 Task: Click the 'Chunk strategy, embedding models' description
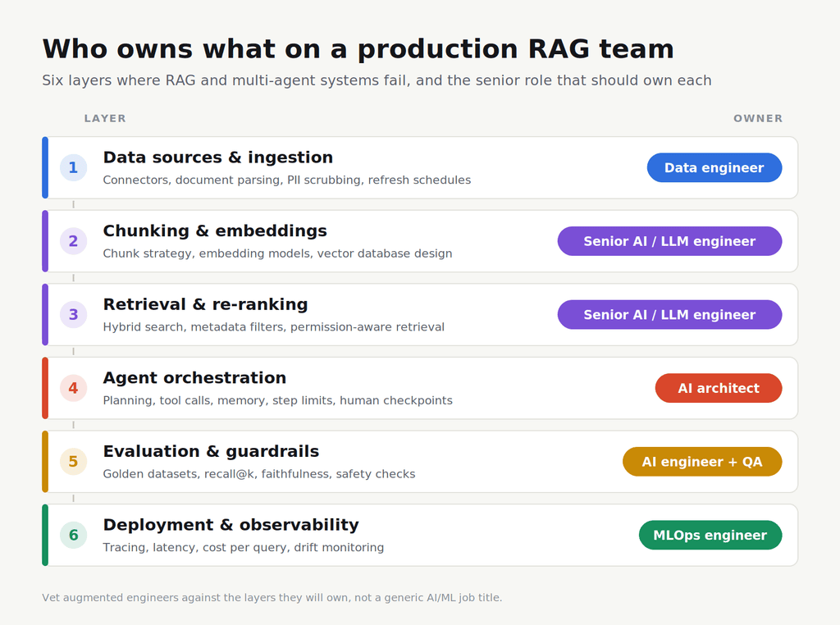(x=277, y=253)
